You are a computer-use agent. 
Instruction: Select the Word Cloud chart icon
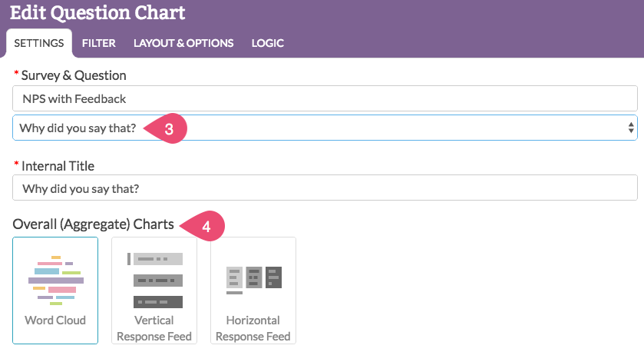click(x=55, y=277)
